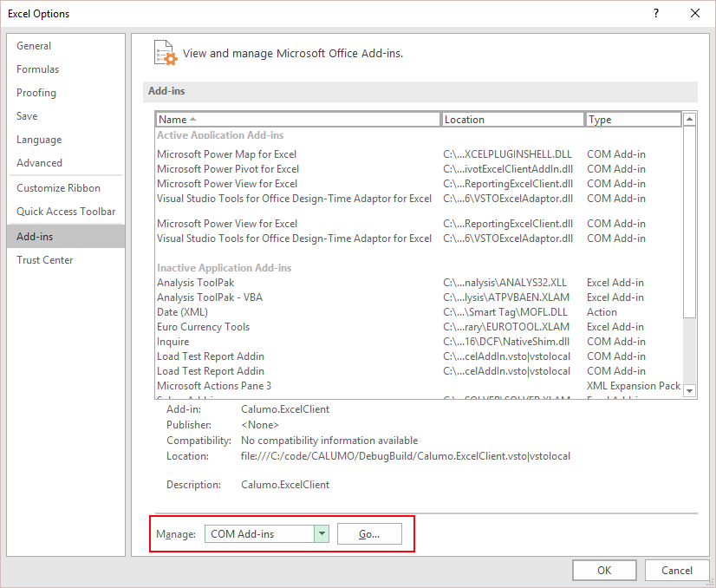This screenshot has width=716, height=588.
Task: Click the Go... button
Action: pyautogui.click(x=369, y=533)
